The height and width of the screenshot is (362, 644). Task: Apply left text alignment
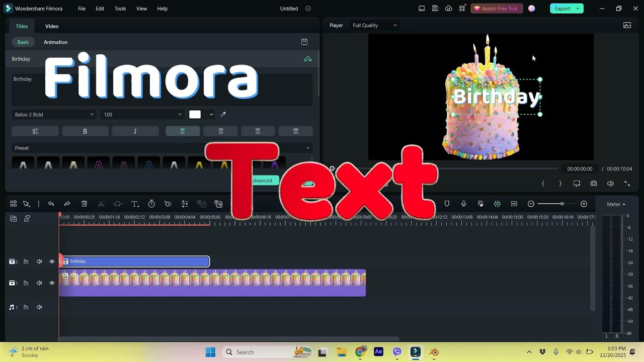point(183,131)
